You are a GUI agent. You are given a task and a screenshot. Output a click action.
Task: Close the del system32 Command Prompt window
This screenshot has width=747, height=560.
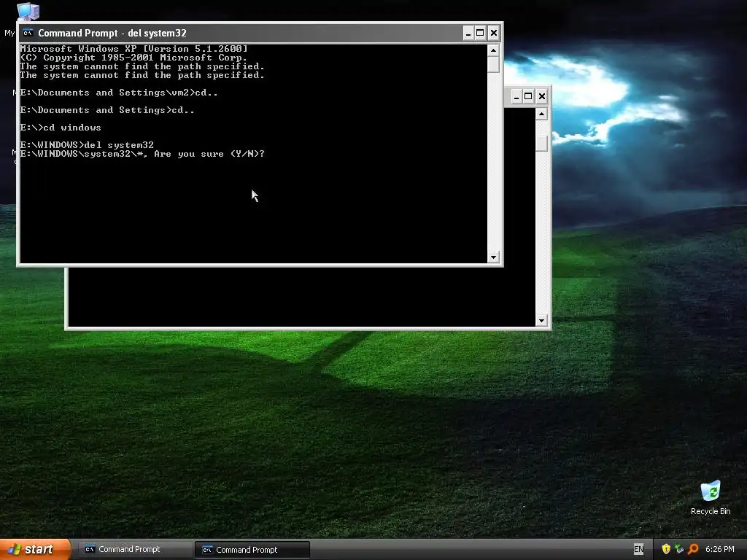click(494, 33)
